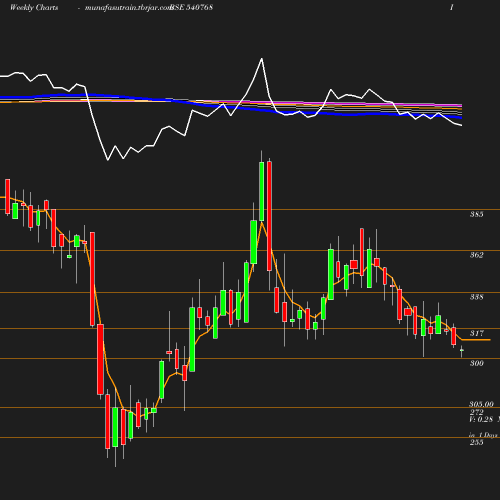
Task: Click the 272 price level label
Action: [x=476, y=412]
